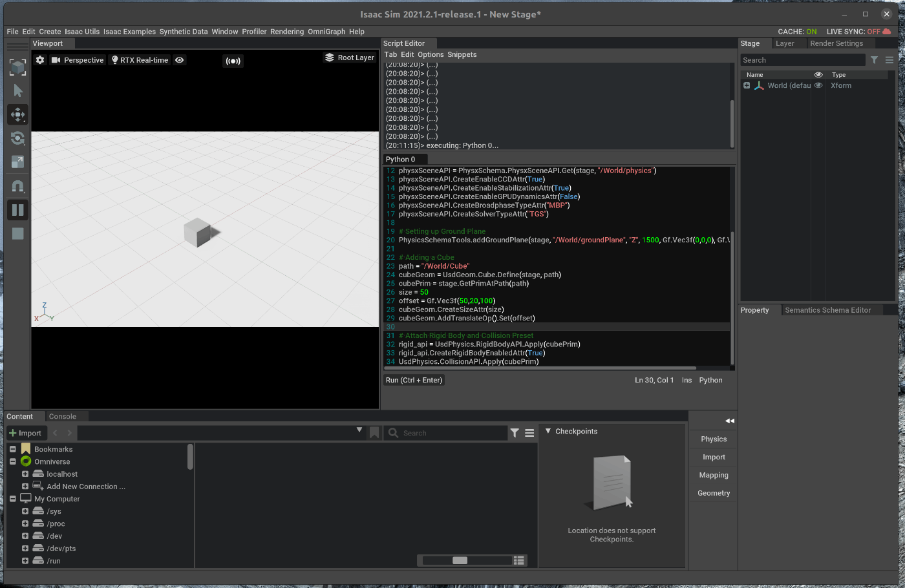Click the Root Layer button

tap(350, 58)
